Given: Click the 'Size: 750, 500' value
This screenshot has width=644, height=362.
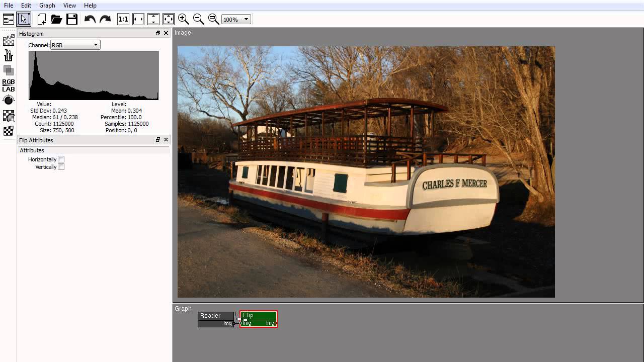Looking at the screenshot, I should click(57, 130).
